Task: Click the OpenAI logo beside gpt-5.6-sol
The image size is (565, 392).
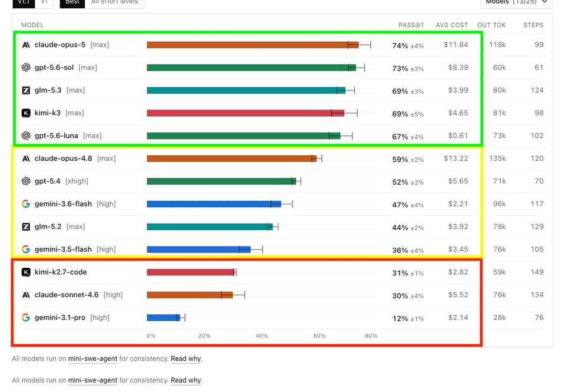Action: [26, 67]
